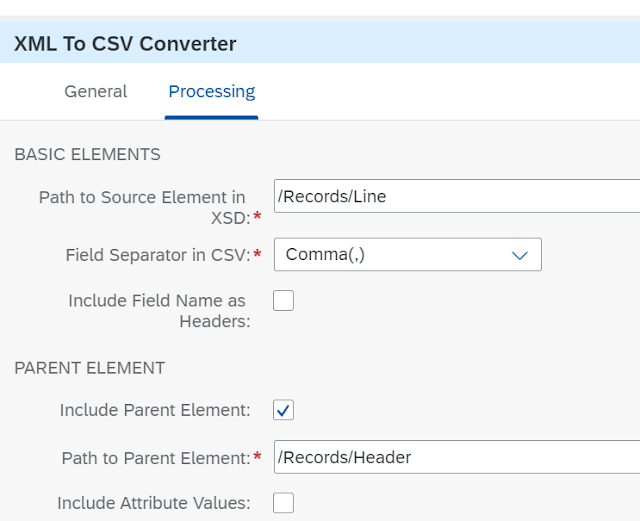640x521 pixels.
Task: Switch to the General tab
Action: [x=96, y=91]
